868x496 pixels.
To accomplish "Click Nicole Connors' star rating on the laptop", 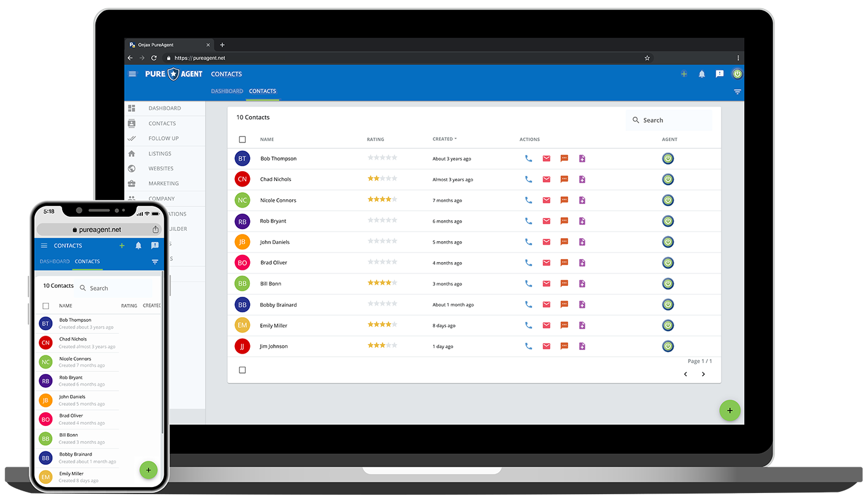I will click(382, 199).
